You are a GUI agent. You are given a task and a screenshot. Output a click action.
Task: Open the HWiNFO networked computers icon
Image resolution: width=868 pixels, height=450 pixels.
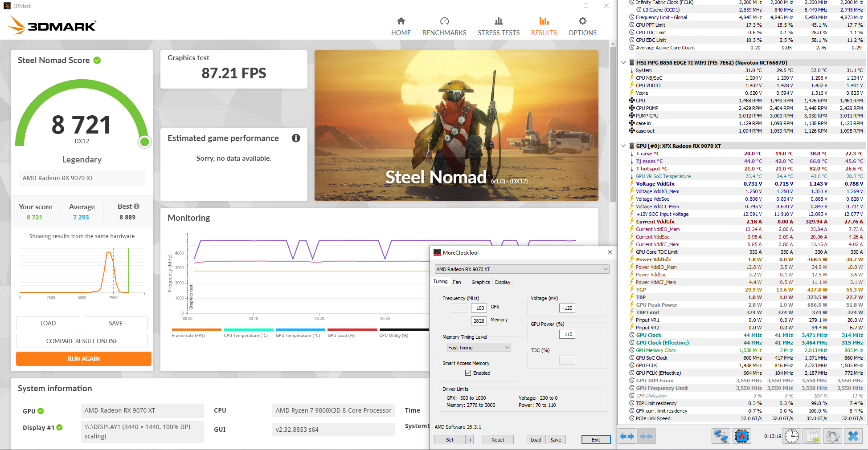(x=721, y=436)
